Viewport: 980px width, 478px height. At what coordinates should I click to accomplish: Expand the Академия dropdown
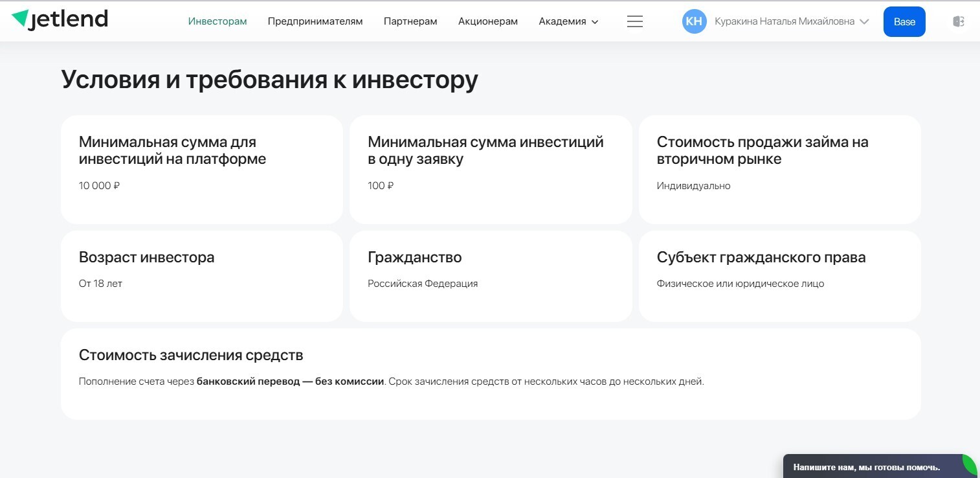click(x=568, y=21)
